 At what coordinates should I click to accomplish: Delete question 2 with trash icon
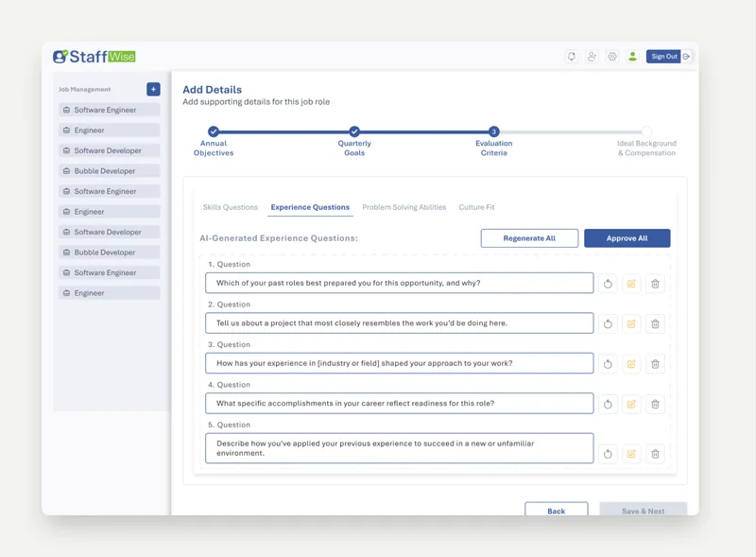coord(655,323)
